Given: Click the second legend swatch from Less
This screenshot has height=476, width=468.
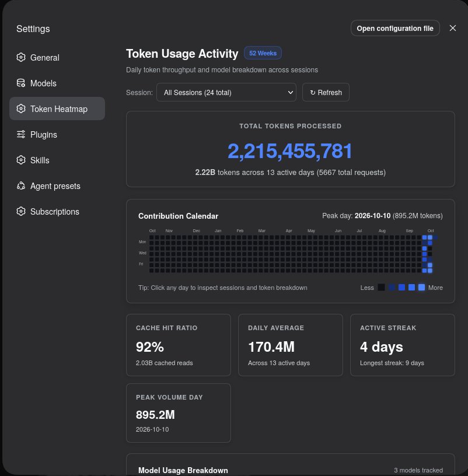Looking at the screenshot, I should [x=392, y=287].
